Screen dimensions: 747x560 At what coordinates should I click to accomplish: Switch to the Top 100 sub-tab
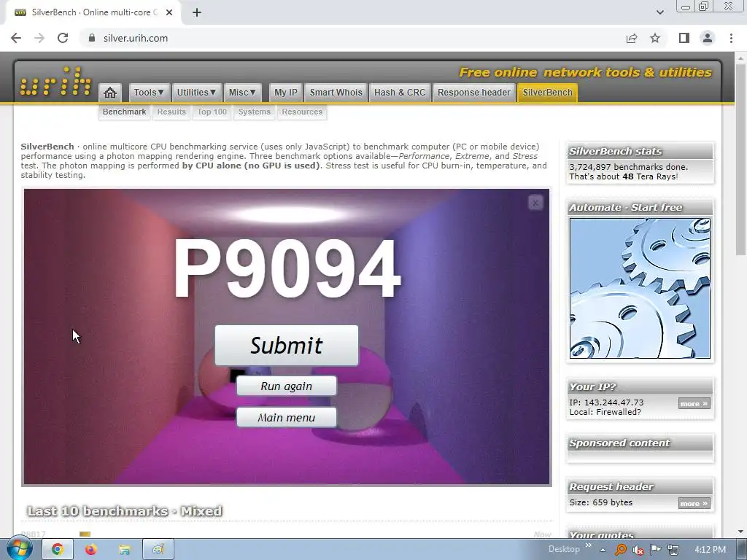[212, 112]
